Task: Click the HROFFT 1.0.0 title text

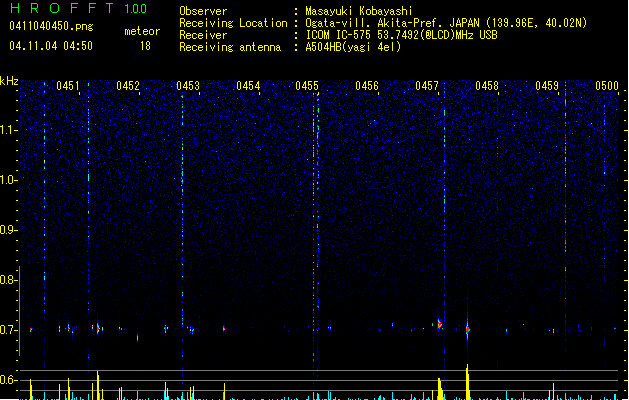Action: 78,8
